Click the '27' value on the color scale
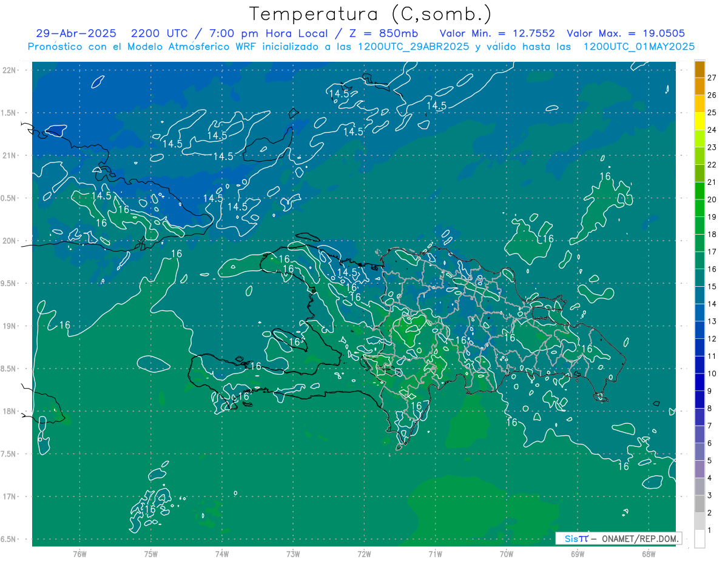 tap(712, 78)
